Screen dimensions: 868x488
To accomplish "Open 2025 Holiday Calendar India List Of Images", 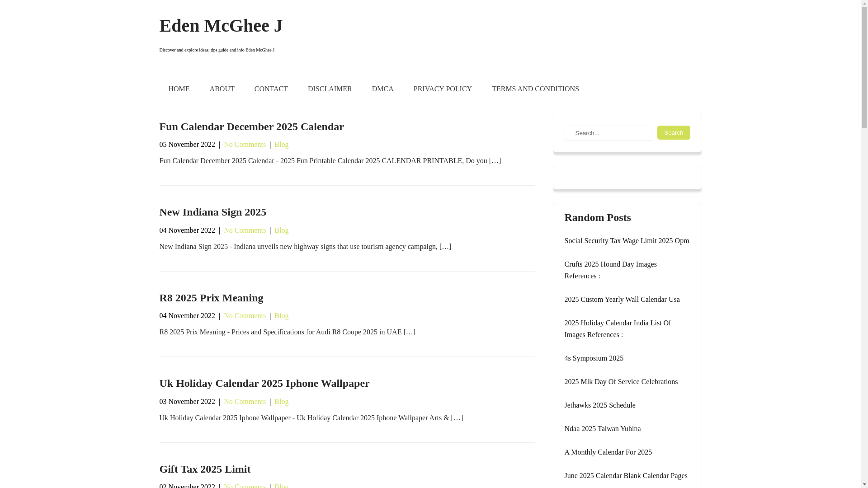I will pyautogui.click(x=617, y=329).
